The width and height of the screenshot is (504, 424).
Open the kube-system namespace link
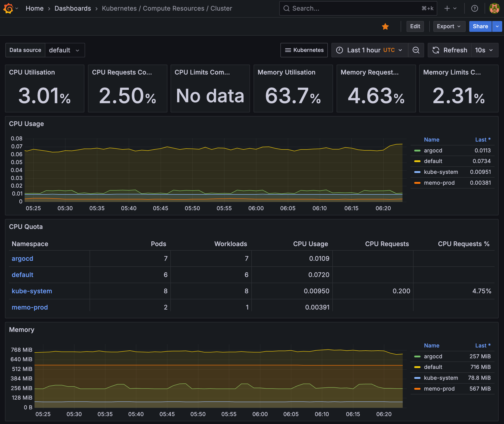[32, 291]
